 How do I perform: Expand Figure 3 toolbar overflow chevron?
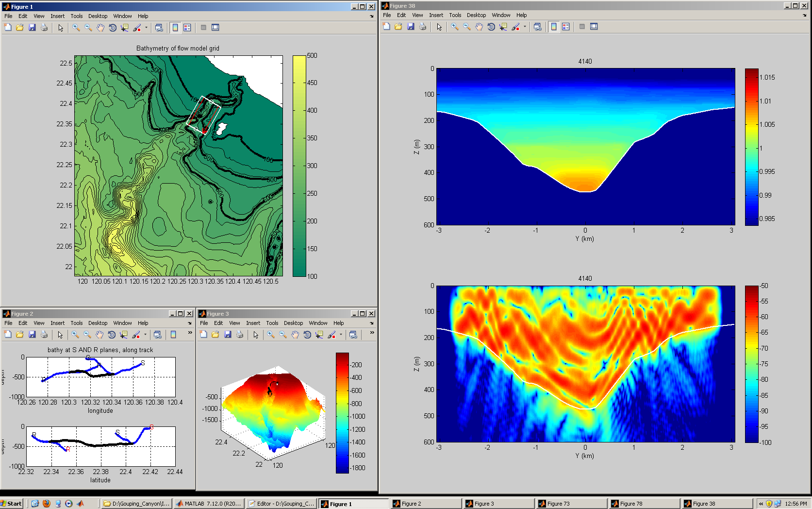click(x=372, y=333)
